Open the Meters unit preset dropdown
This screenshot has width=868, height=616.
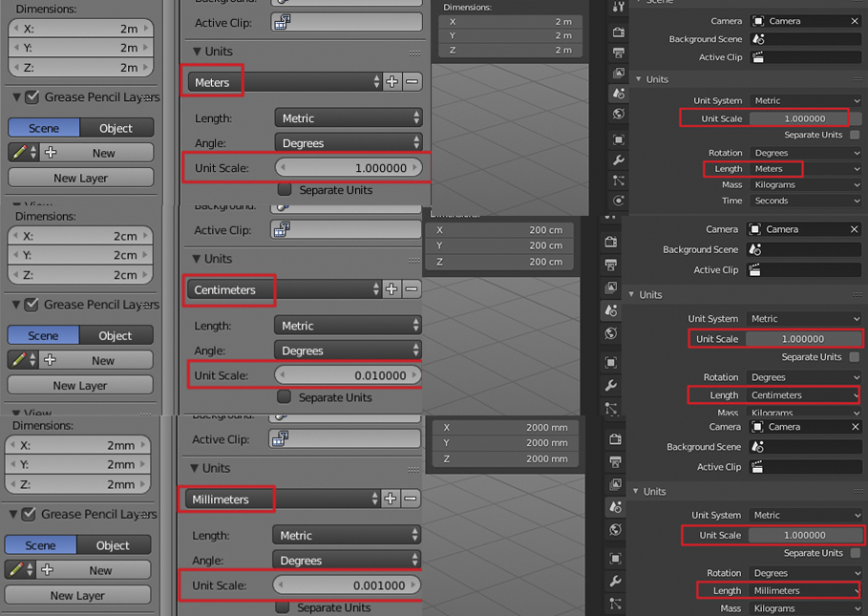pos(286,82)
